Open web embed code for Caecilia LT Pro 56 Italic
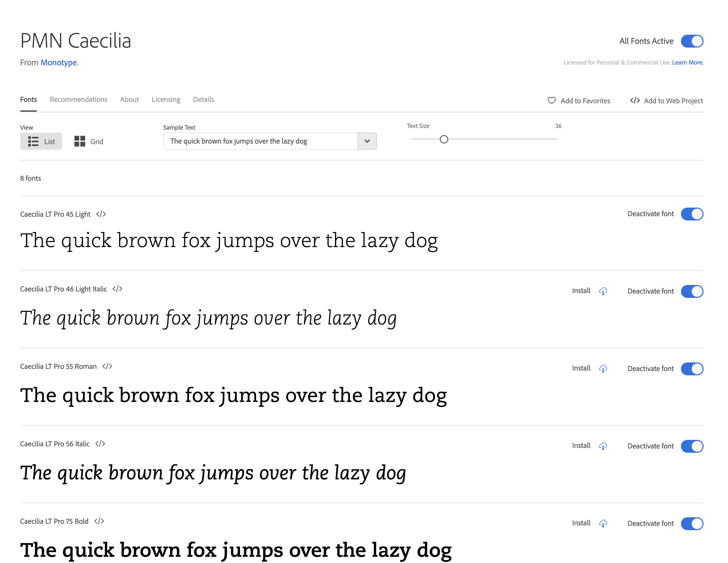The image size is (728, 563). (x=100, y=444)
